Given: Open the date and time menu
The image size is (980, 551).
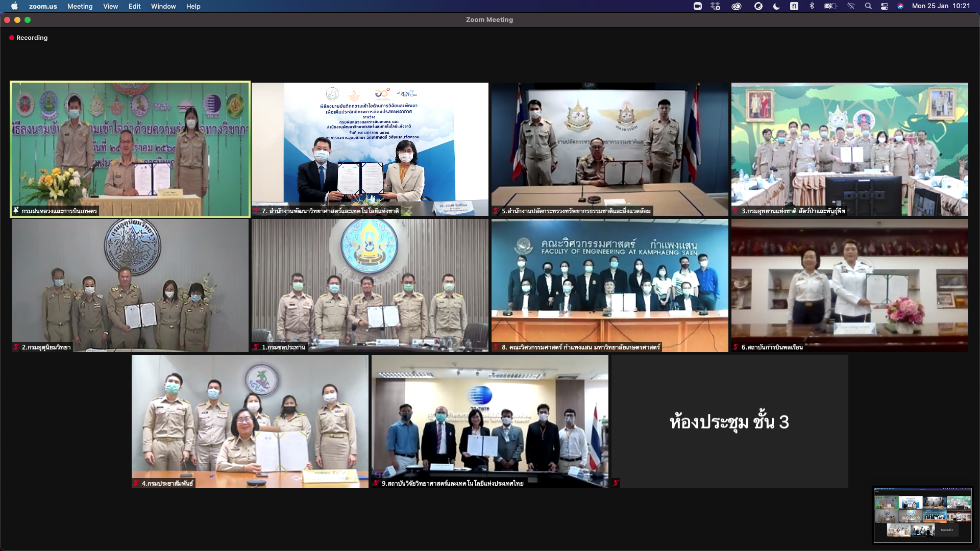Looking at the screenshot, I should click(941, 6).
